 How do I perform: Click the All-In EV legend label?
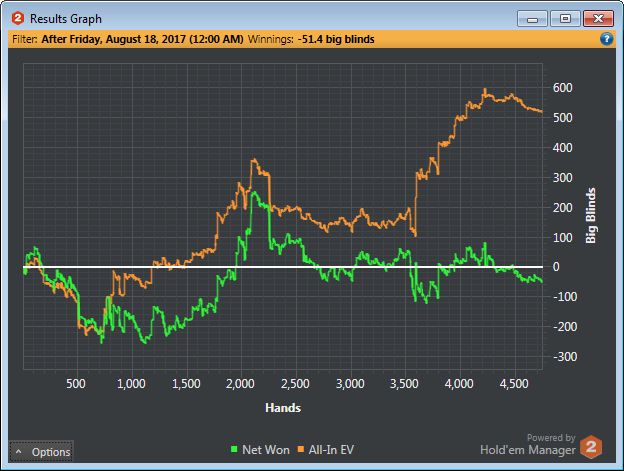click(331, 450)
